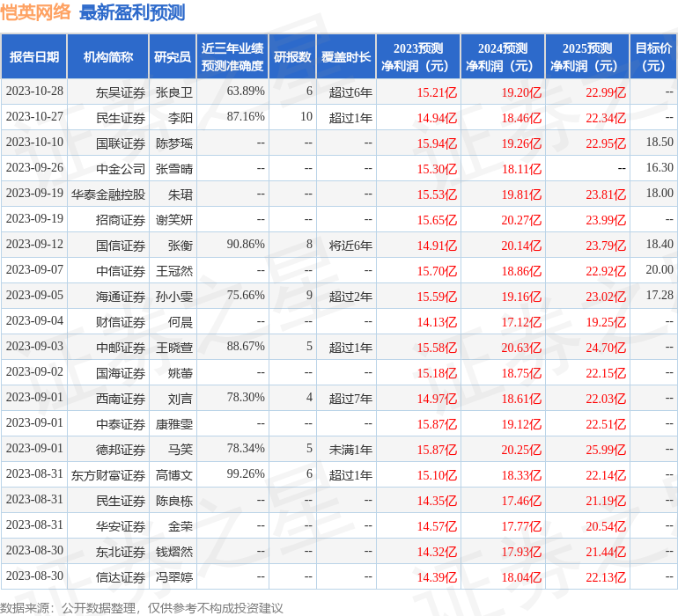Image resolution: width=678 pixels, height=616 pixels.
Task: Select the 2023预测净利润 header
Action: click(418, 56)
